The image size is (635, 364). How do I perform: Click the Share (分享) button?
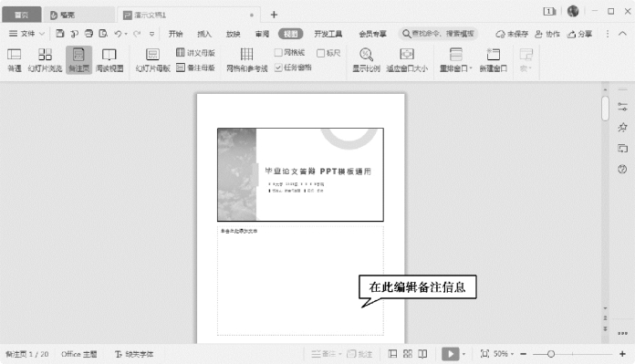[x=579, y=34]
